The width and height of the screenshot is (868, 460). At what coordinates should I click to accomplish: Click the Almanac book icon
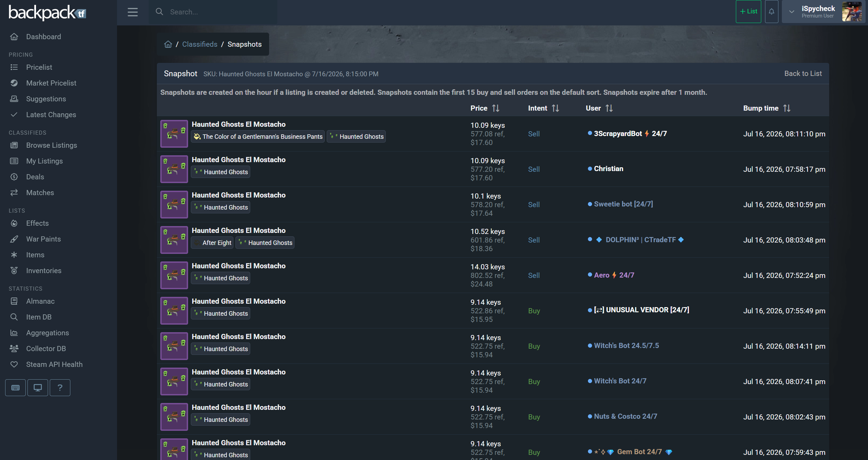click(x=14, y=301)
